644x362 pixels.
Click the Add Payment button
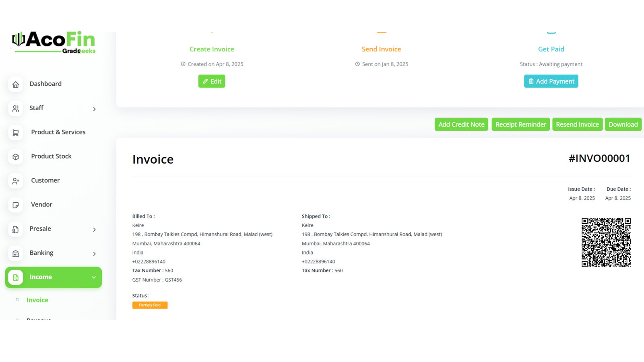coord(551,81)
